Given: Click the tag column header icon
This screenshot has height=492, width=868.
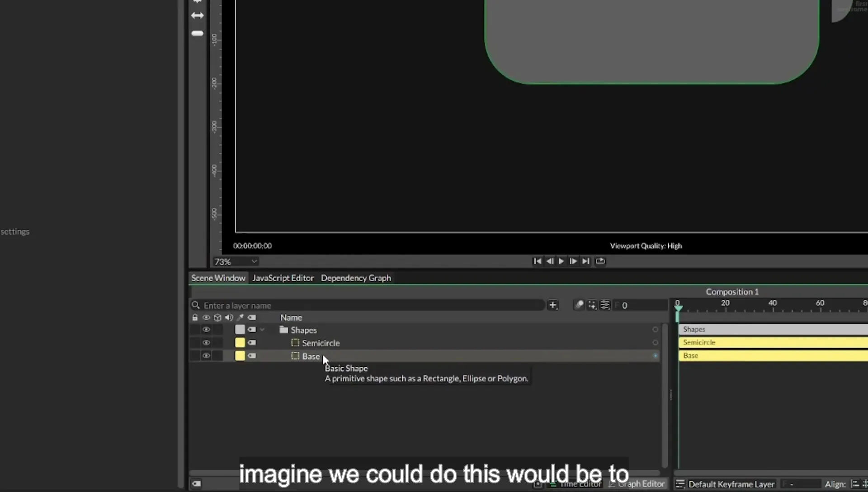Looking at the screenshot, I should (252, 317).
